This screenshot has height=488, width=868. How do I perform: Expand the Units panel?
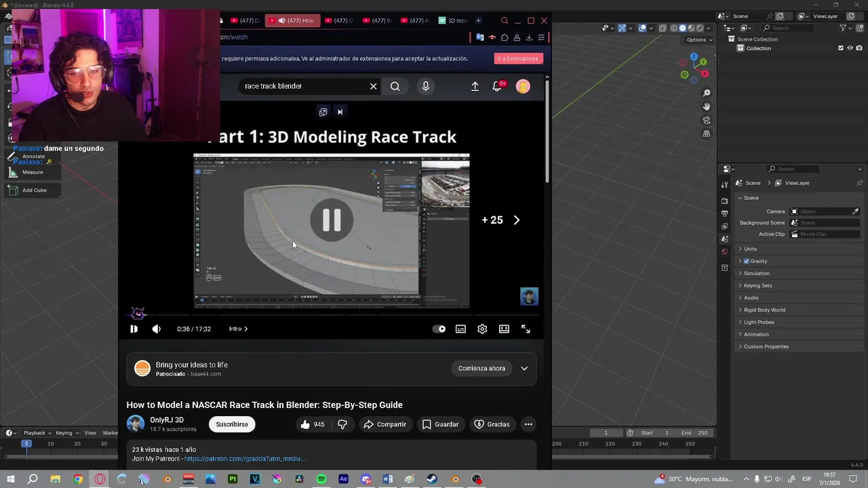pyautogui.click(x=749, y=249)
